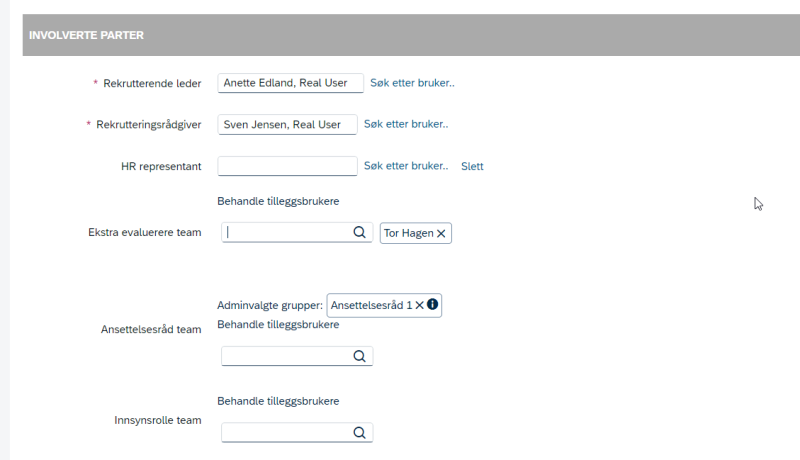The width and height of the screenshot is (800, 460).
Task: Click 'Behandle tilleggsbrukere' above Ekstra evaluerere team
Action: [x=278, y=201]
